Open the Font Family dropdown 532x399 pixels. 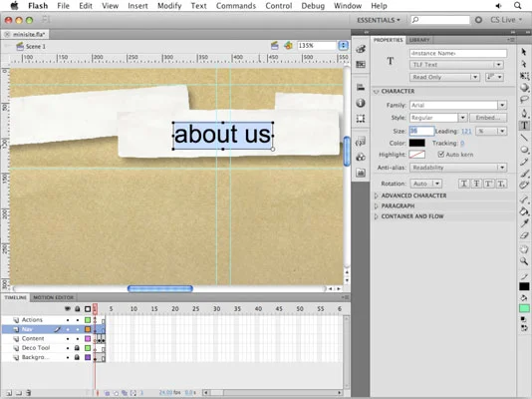tap(458, 106)
